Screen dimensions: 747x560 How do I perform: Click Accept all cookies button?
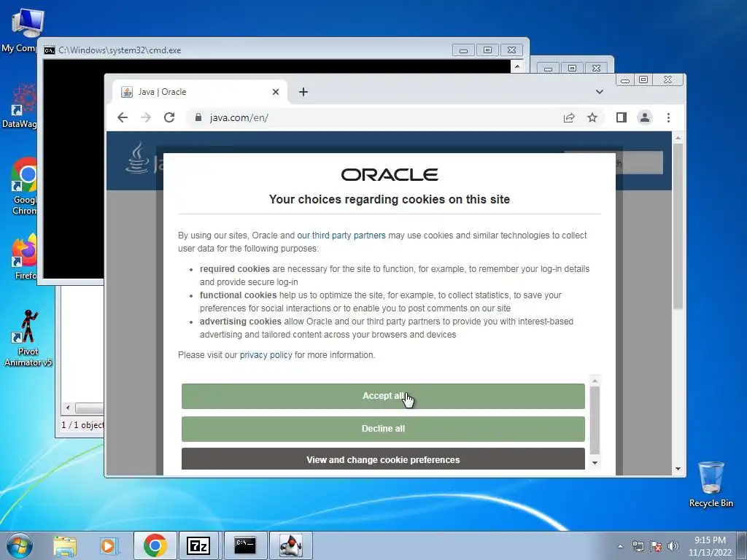[x=383, y=396]
